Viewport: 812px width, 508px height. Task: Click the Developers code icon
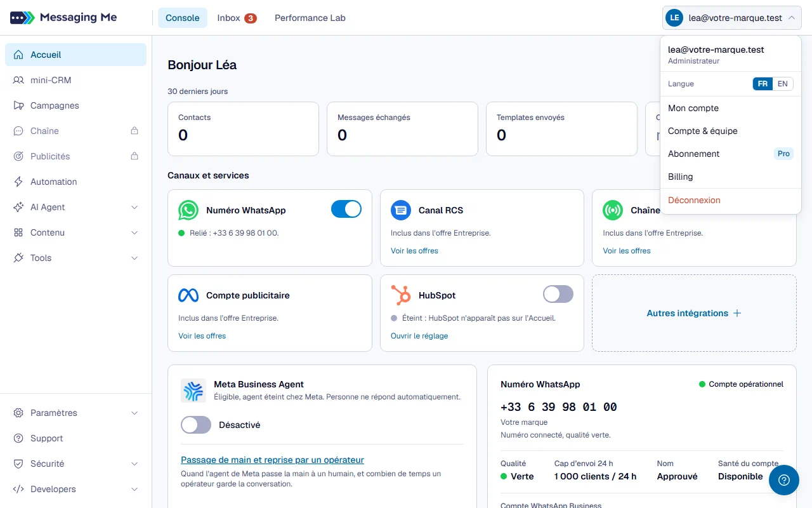point(18,489)
